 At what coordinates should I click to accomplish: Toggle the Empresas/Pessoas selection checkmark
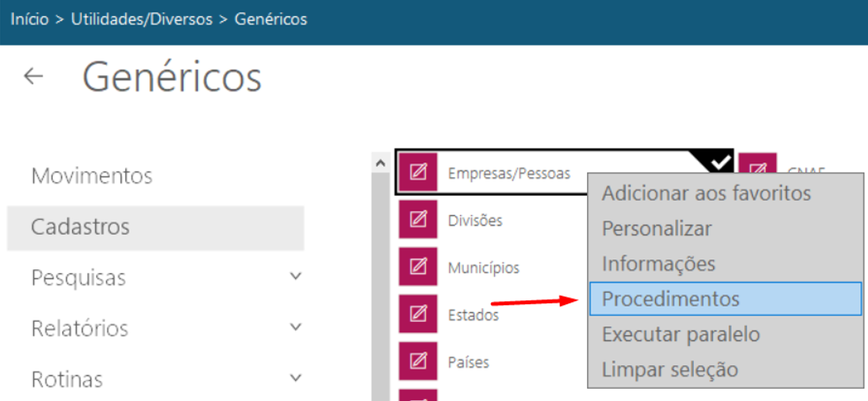point(720,161)
